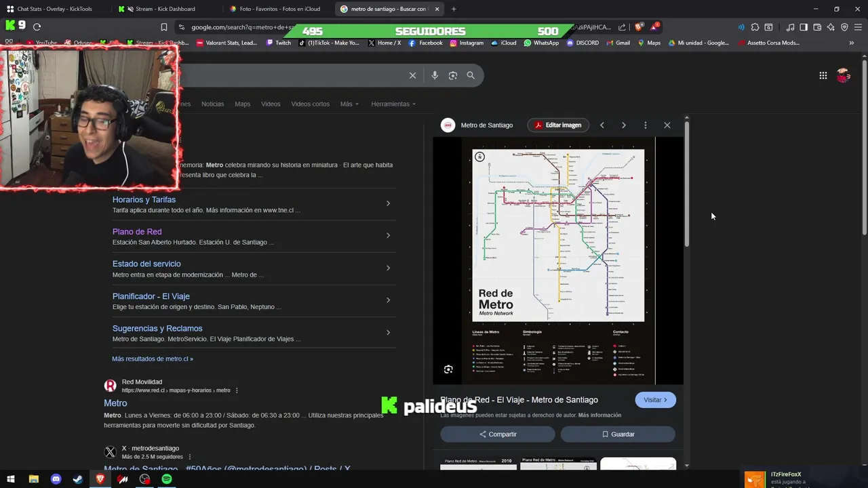This screenshot has height=488, width=868.
Task: Click the share page icon in address bar
Action: [623, 27]
